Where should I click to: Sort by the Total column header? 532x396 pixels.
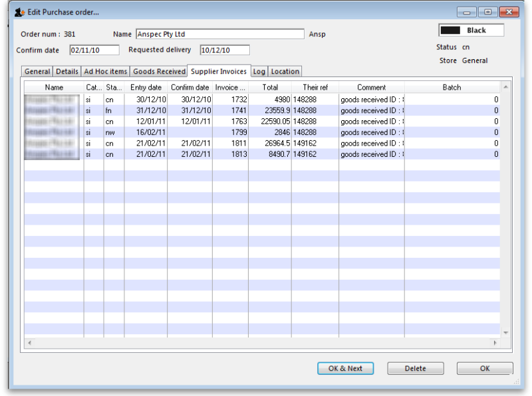pyautogui.click(x=270, y=86)
